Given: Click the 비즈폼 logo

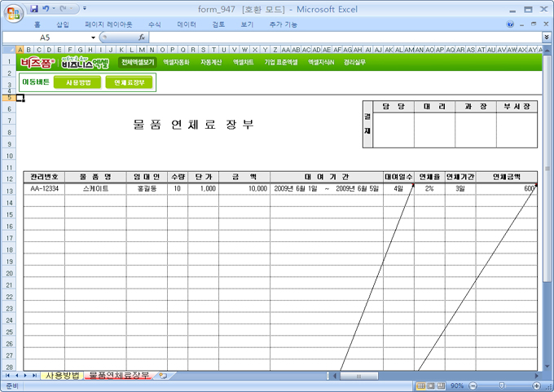Looking at the screenshot, I should 37,63.
